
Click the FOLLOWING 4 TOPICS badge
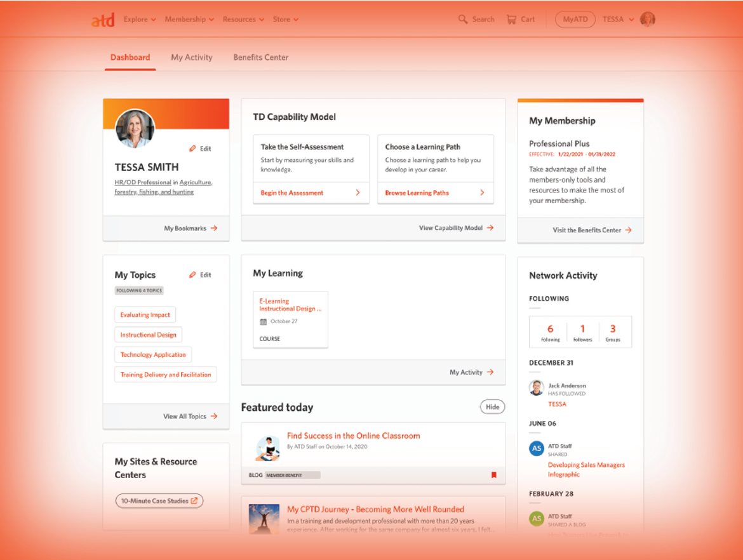[139, 290]
